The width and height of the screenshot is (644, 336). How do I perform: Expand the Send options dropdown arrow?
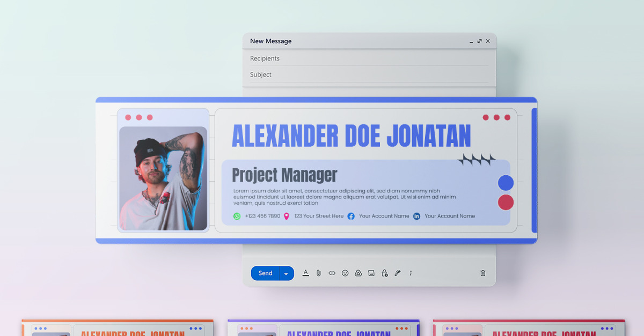287,273
